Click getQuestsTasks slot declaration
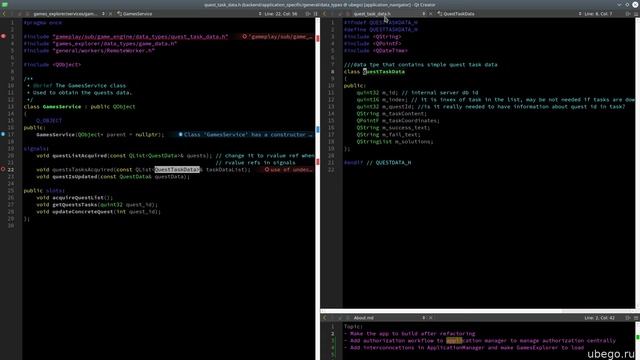Screen dimensions: 640x360 coord(75,204)
